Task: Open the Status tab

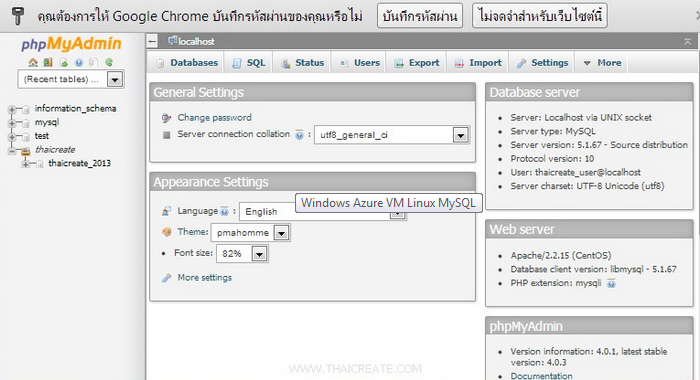Action: [302, 63]
